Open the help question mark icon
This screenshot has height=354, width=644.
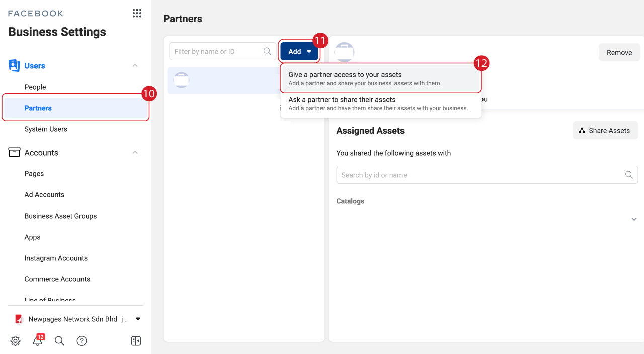click(x=82, y=341)
